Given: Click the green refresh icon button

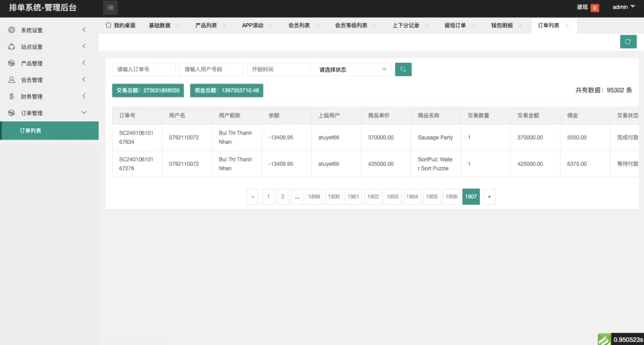Looking at the screenshot, I should tap(628, 41).
